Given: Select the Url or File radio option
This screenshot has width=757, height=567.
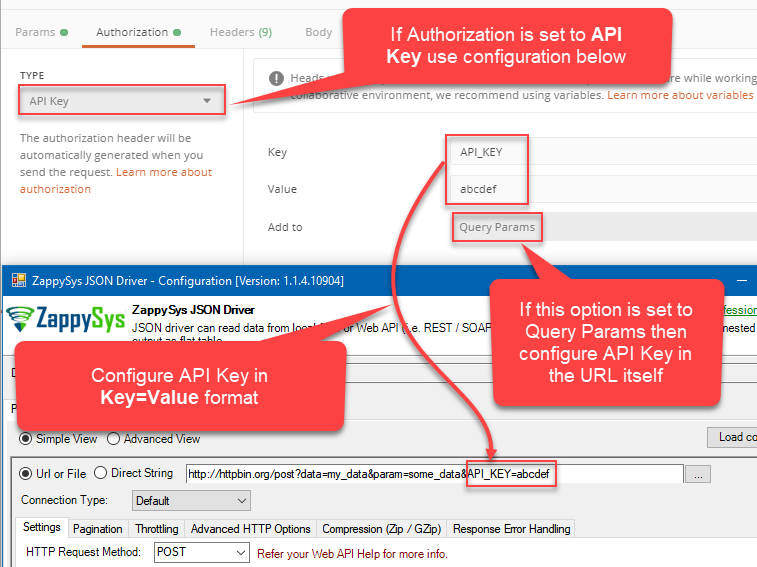Looking at the screenshot, I should tap(27, 473).
